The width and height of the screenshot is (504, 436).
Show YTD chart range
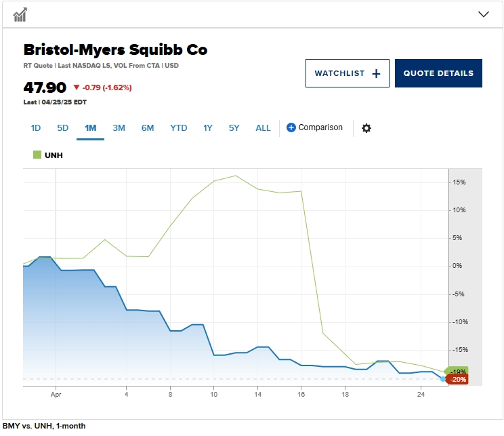click(179, 127)
